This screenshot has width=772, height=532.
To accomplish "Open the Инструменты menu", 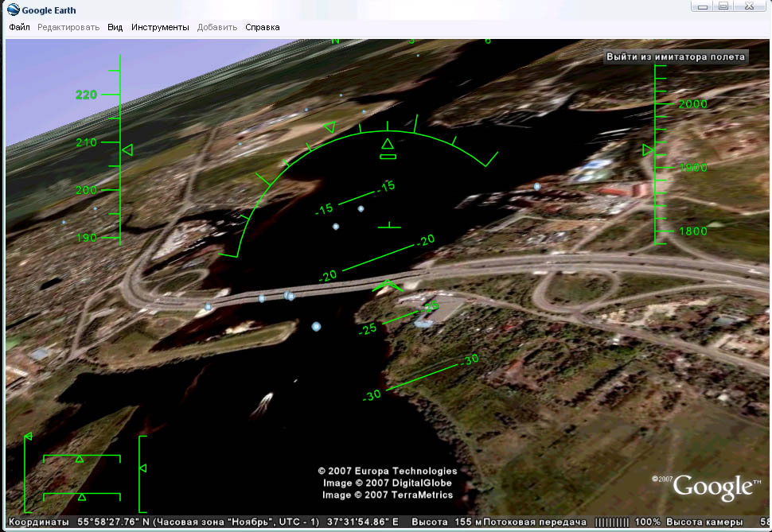I will click(x=160, y=28).
